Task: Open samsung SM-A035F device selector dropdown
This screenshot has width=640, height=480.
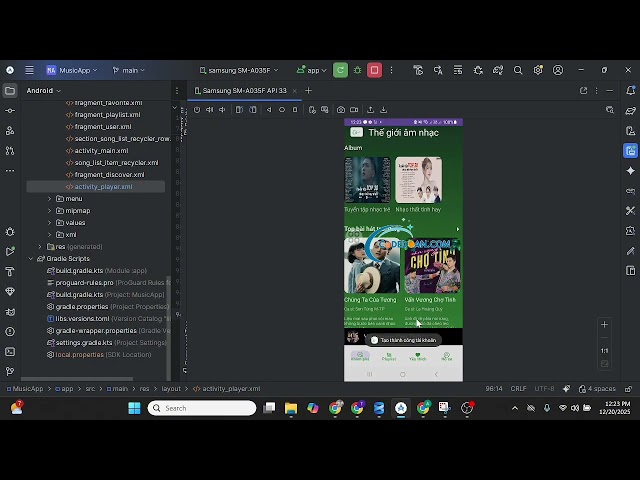Action: tap(239, 70)
